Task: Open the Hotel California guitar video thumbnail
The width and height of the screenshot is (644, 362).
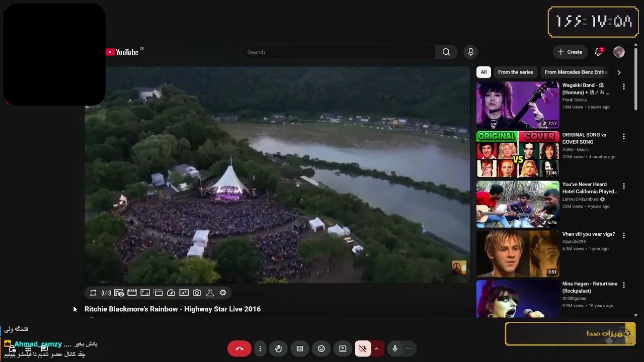Action: pyautogui.click(x=518, y=204)
